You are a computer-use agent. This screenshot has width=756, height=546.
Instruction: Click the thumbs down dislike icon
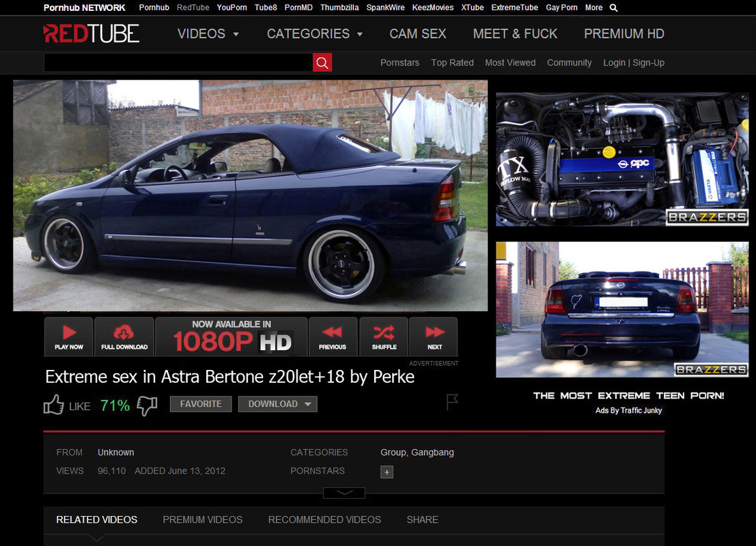coord(147,406)
